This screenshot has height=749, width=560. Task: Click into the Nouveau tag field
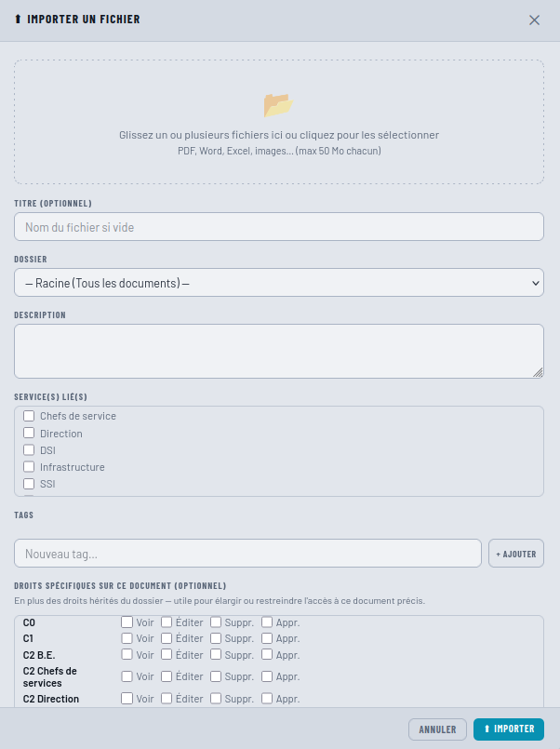[247, 554]
